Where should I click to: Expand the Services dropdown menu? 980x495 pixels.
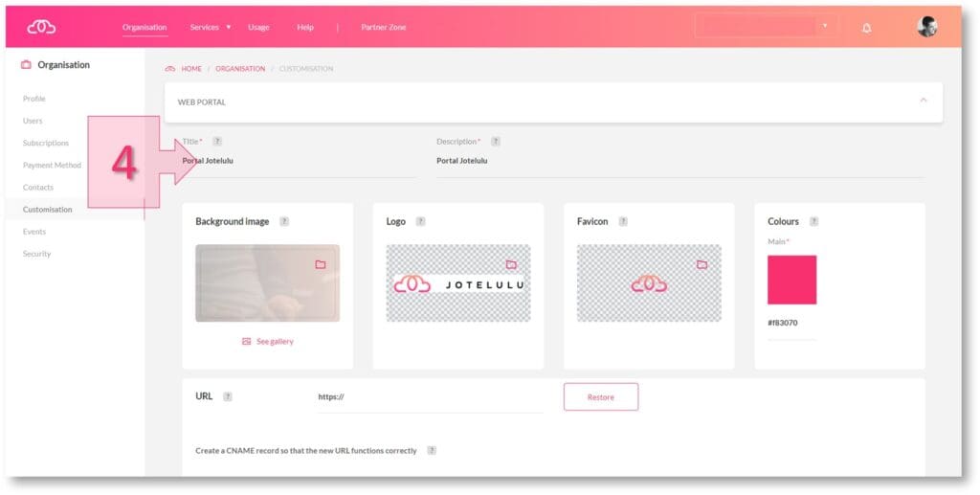click(210, 27)
